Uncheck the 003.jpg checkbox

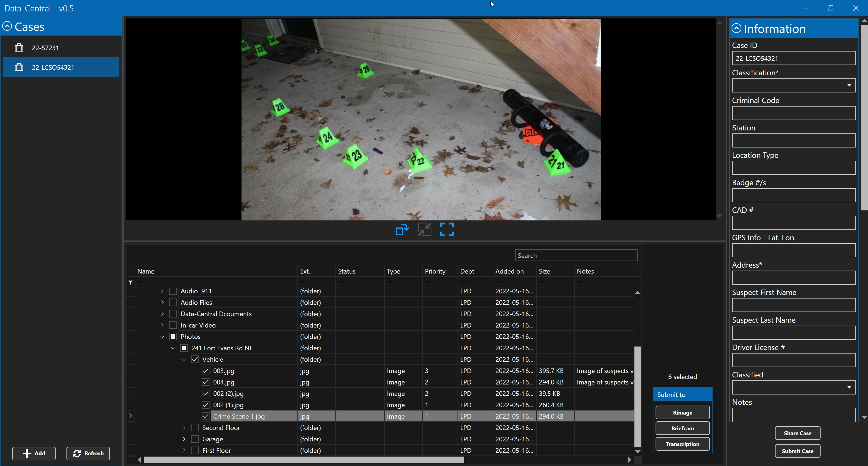[206, 371]
